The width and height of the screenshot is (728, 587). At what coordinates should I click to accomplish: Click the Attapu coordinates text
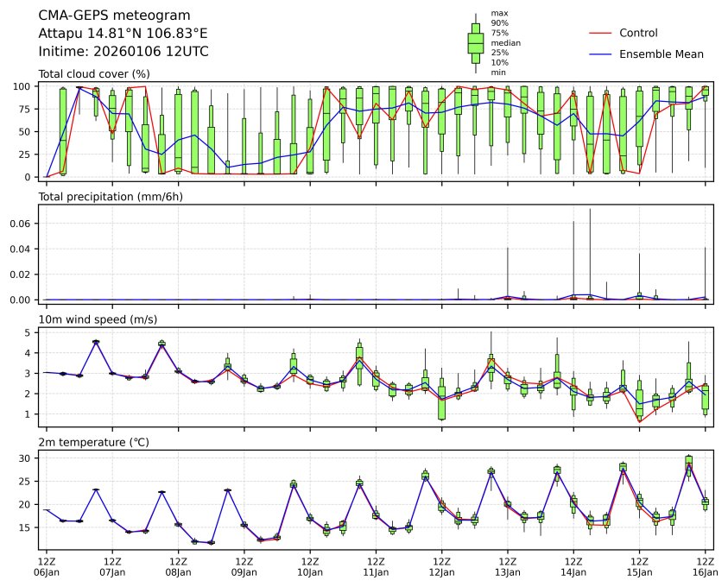point(123,33)
